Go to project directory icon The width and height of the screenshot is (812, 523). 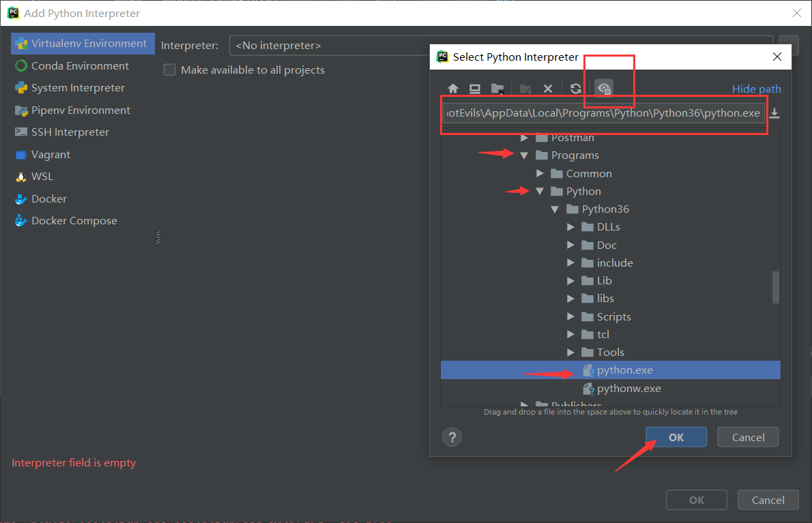497,89
